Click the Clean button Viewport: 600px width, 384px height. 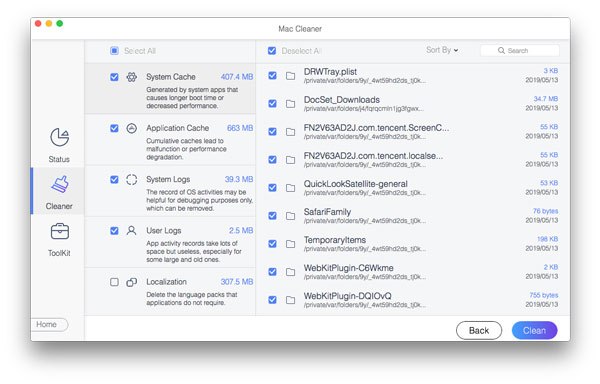[535, 330]
